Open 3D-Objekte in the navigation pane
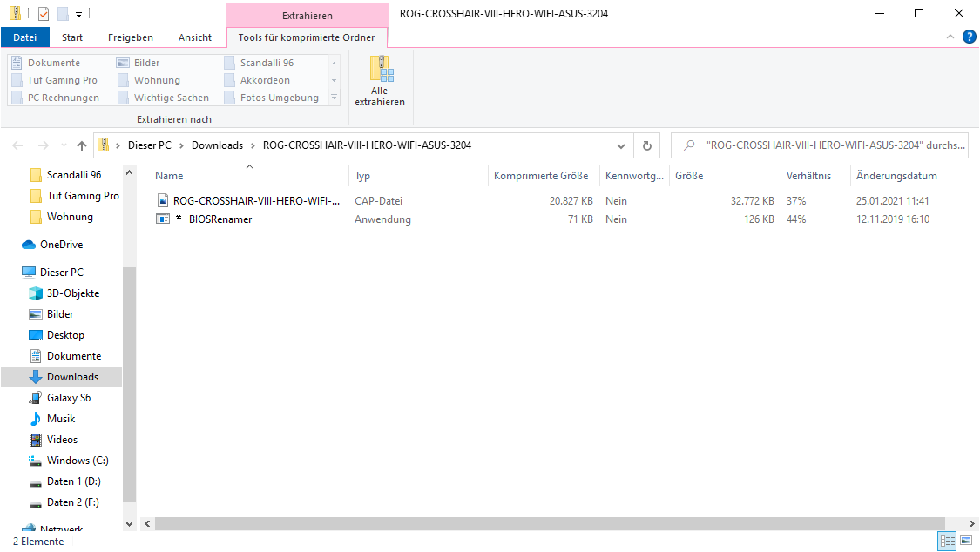Image resolution: width=980 pixels, height=552 pixels. pyautogui.click(x=64, y=293)
